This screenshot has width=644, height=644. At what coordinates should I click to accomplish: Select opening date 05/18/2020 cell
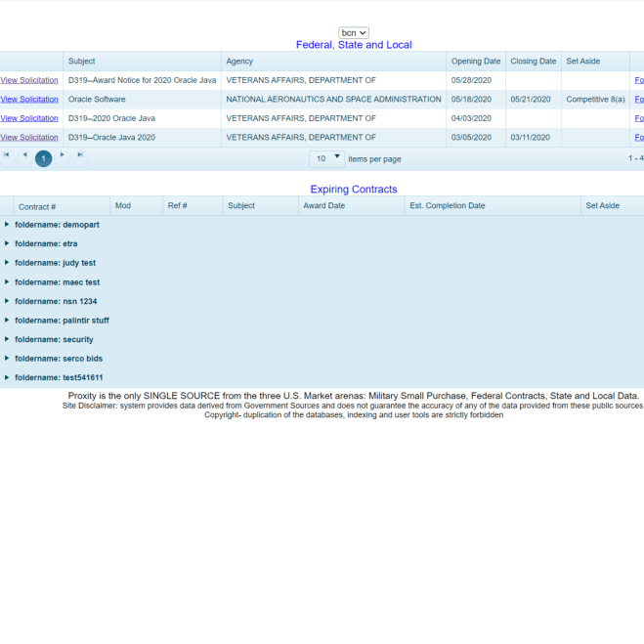pyautogui.click(x=476, y=100)
